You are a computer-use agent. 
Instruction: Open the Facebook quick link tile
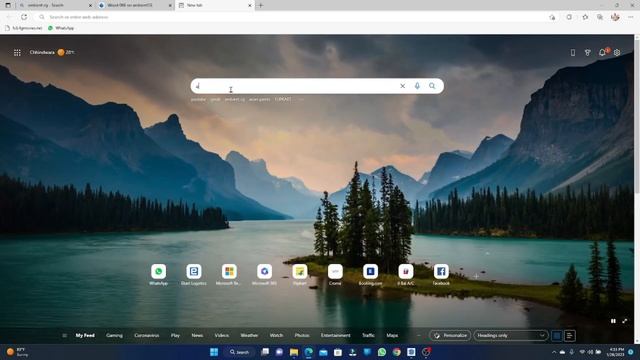(x=441, y=275)
